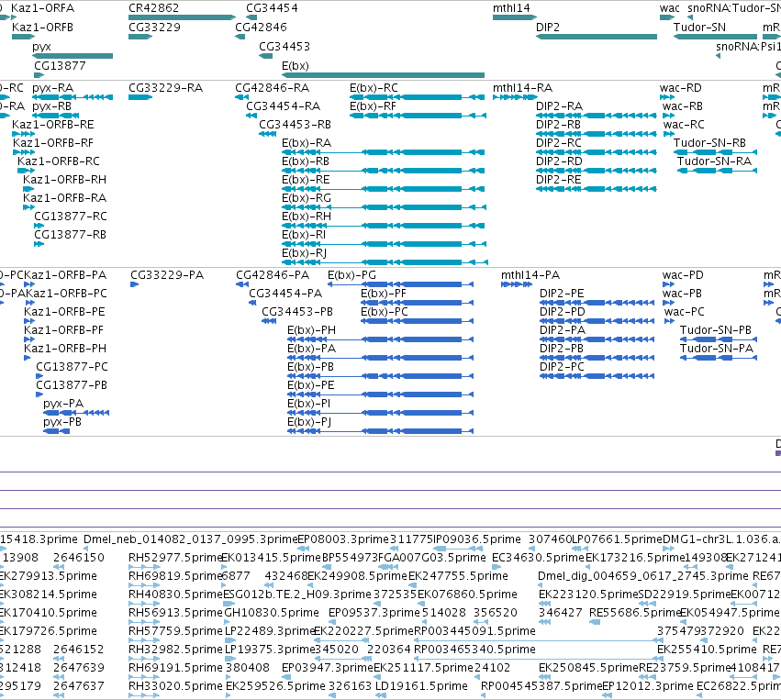781x700 pixels.
Task: Click transcript wac-RD
Action: tap(680, 88)
